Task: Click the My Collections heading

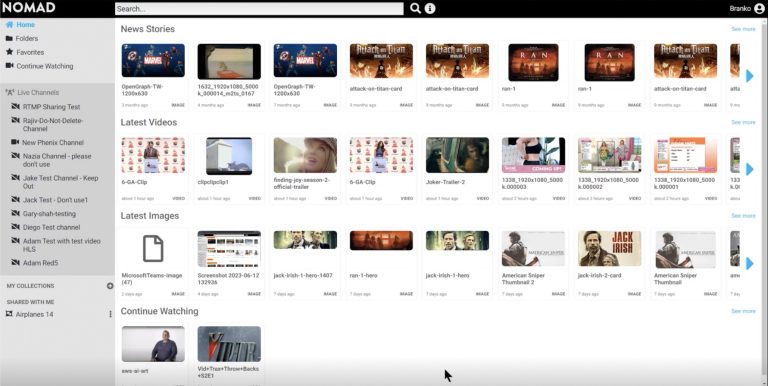Action: (x=30, y=286)
